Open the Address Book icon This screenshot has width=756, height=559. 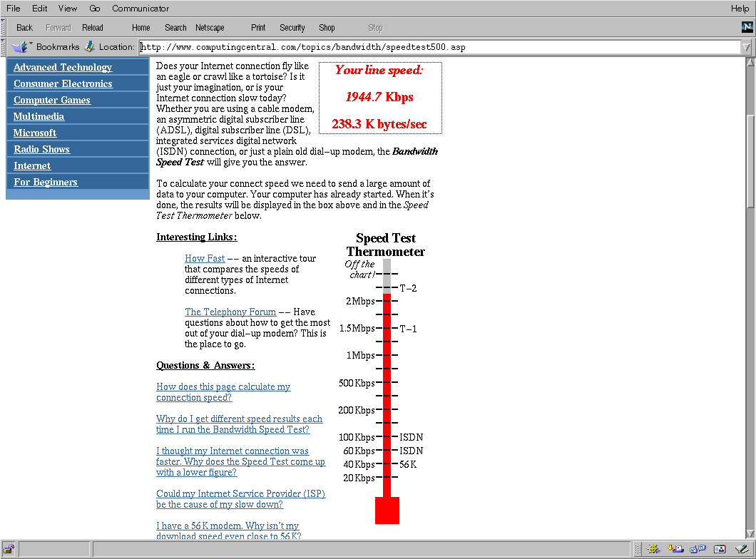coord(720,548)
